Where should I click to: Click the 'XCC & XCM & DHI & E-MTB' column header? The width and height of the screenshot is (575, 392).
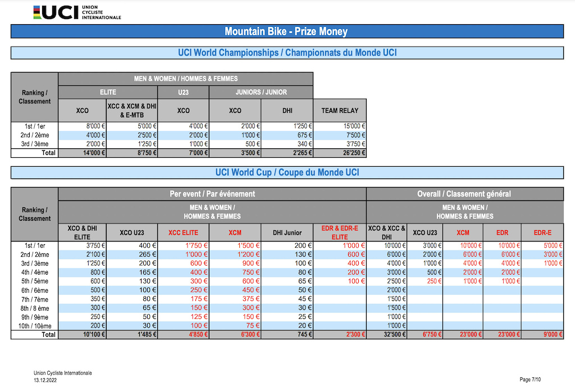(132, 111)
